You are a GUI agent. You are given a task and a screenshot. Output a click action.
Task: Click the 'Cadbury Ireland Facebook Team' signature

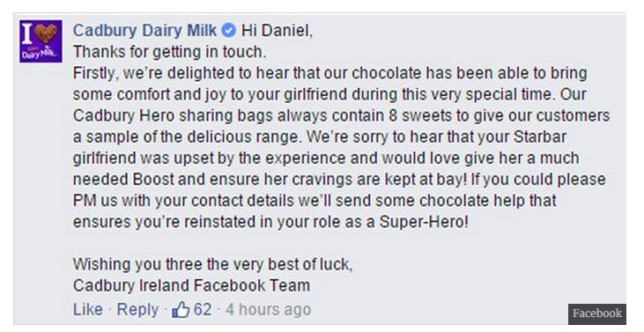pyautogui.click(x=191, y=285)
